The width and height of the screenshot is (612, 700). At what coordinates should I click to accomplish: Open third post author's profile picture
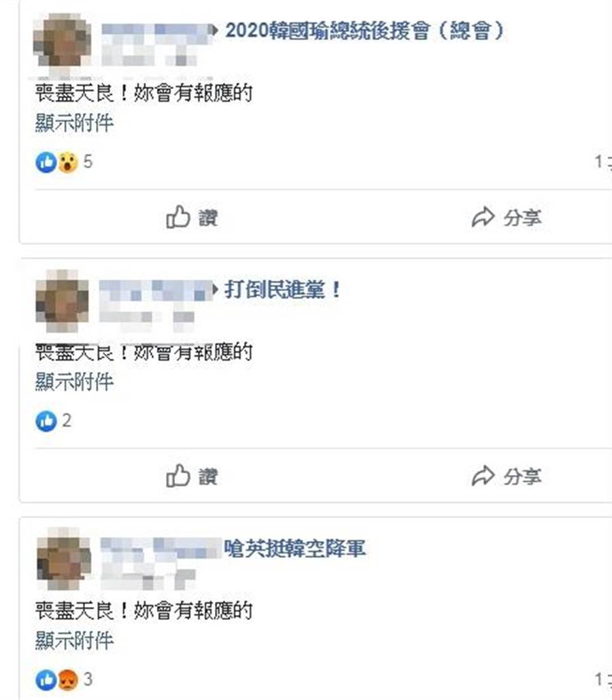[x=64, y=559]
